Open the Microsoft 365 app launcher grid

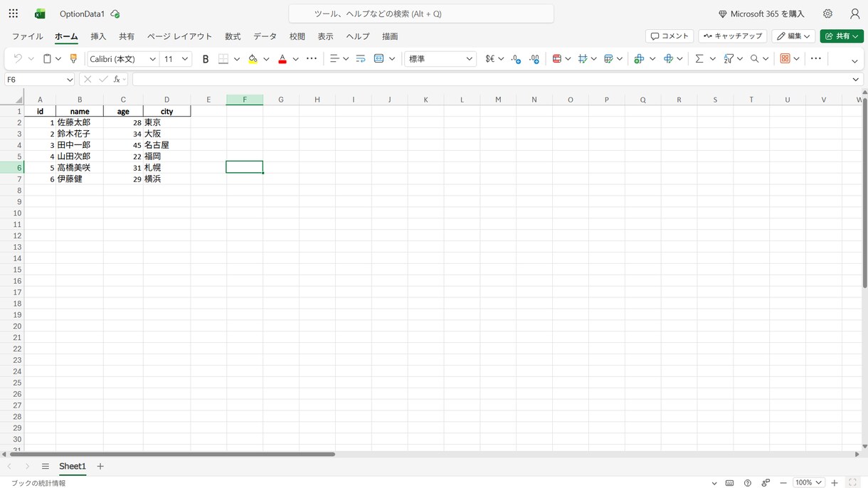(14, 14)
